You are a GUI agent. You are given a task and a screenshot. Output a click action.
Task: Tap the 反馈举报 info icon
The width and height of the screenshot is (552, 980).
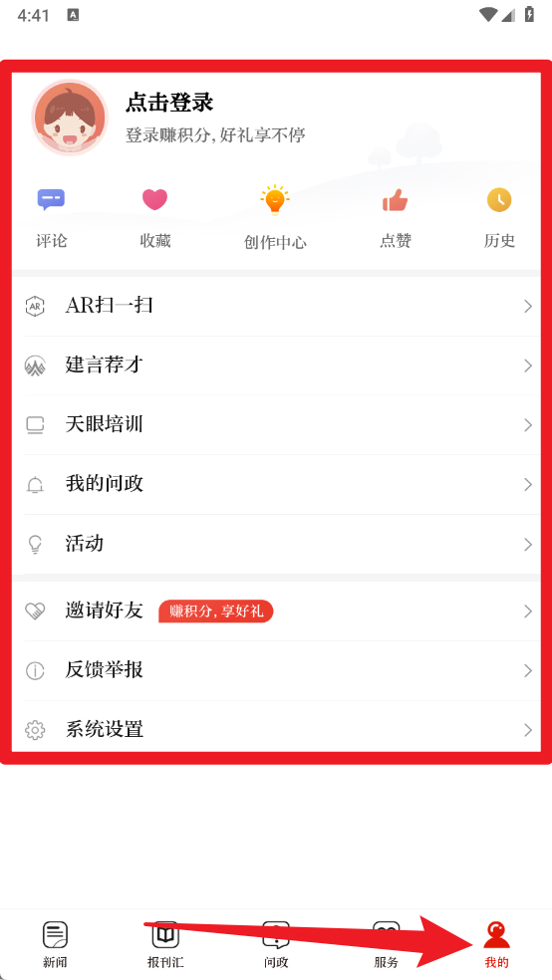click(35, 670)
